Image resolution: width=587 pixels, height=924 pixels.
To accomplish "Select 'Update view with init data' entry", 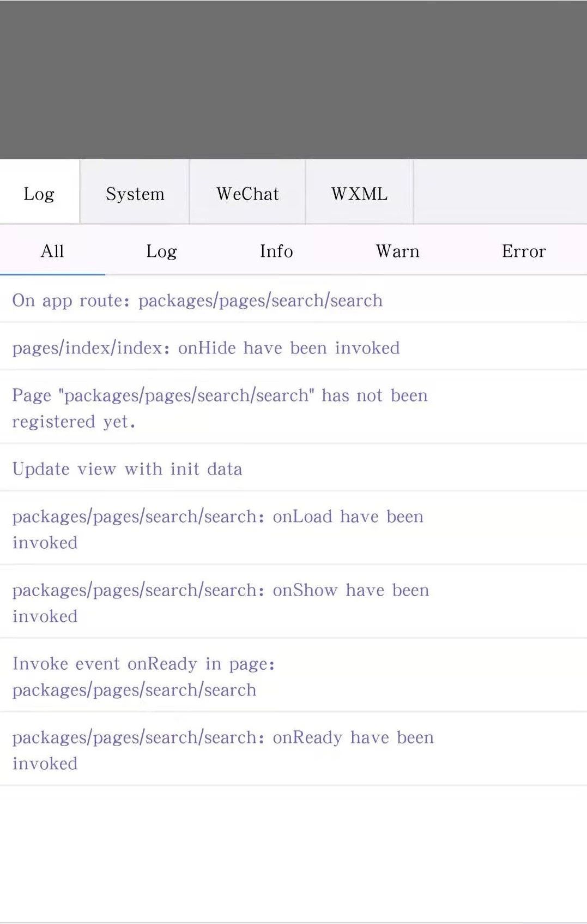I will 293,468.
